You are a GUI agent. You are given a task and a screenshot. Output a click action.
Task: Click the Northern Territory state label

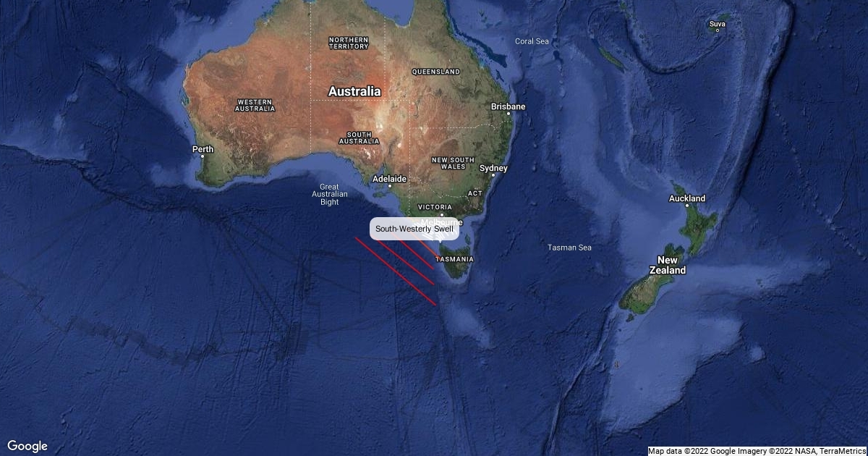point(349,43)
